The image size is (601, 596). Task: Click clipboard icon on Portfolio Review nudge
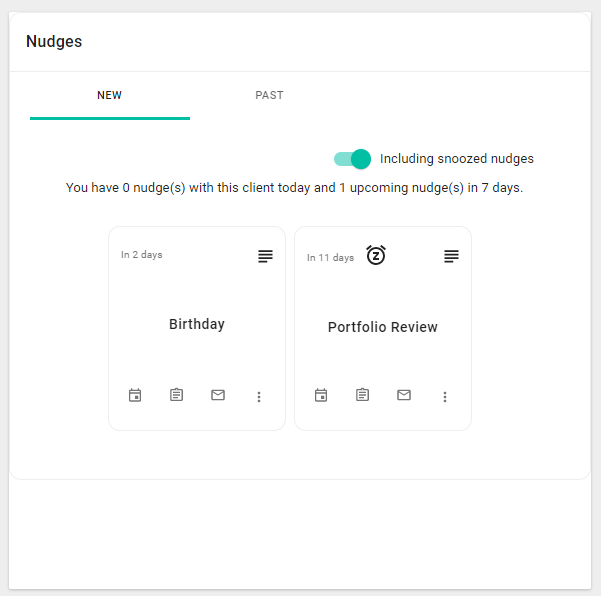tap(362, 395)
